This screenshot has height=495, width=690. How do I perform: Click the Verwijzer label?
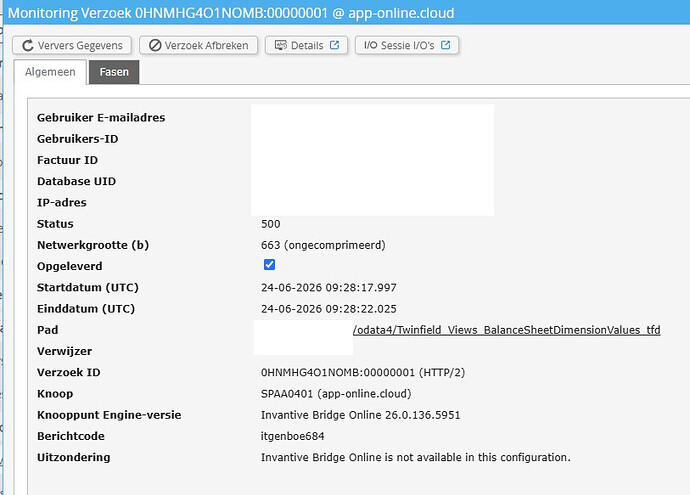coord(64,351)
